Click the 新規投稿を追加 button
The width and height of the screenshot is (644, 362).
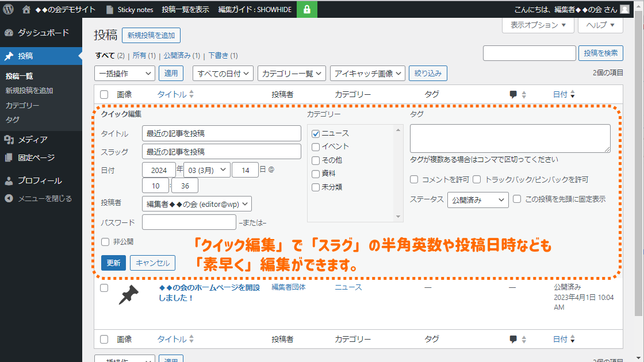(151, 36)
